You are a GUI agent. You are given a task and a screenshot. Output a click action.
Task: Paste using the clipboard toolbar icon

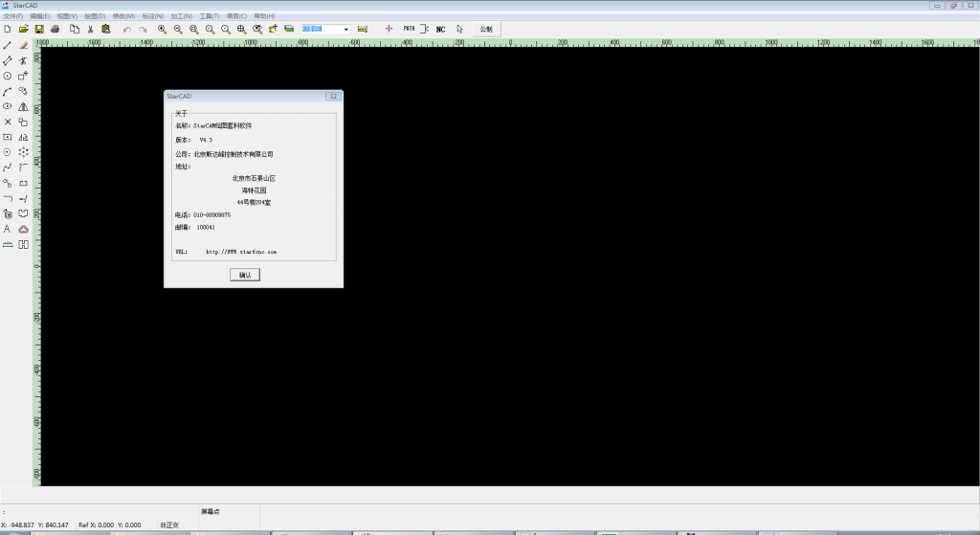tap(105, 29)
